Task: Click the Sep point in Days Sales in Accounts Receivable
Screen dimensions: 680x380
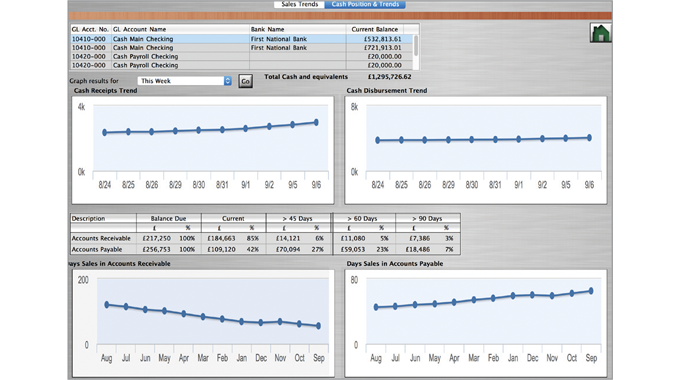Action: [x=318, y=326]
